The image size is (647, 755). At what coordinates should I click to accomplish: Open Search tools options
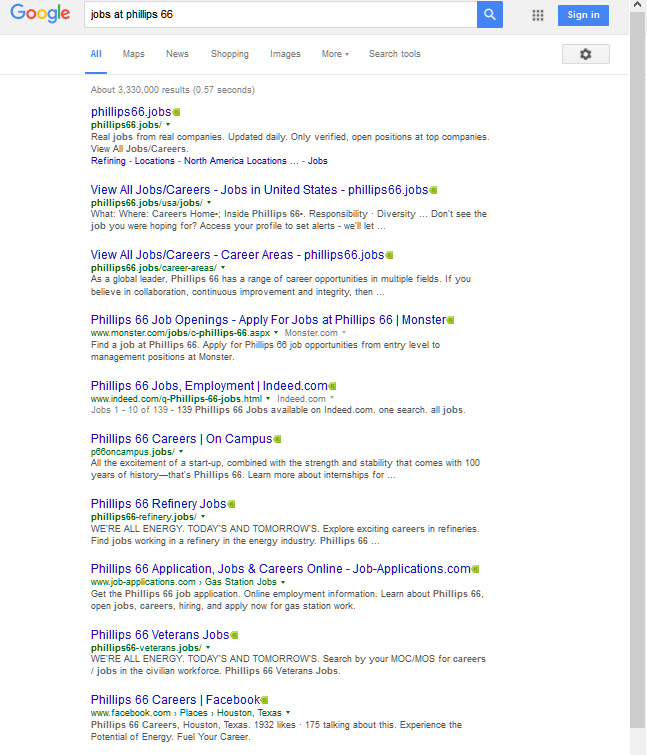pyautogui.click(x=395, y=54)
